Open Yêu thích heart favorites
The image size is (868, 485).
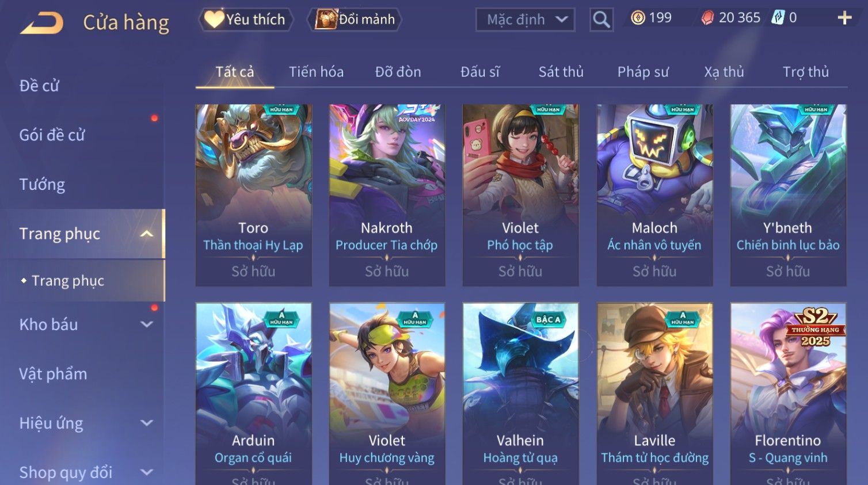point(246,20)
